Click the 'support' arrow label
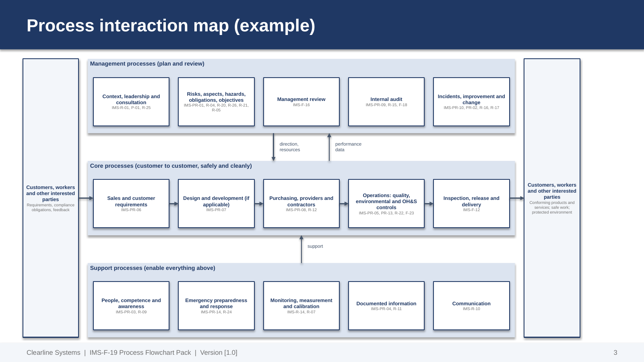Image resolution: width=644 pixels, height=362 pixels. [x=315, y=246]
